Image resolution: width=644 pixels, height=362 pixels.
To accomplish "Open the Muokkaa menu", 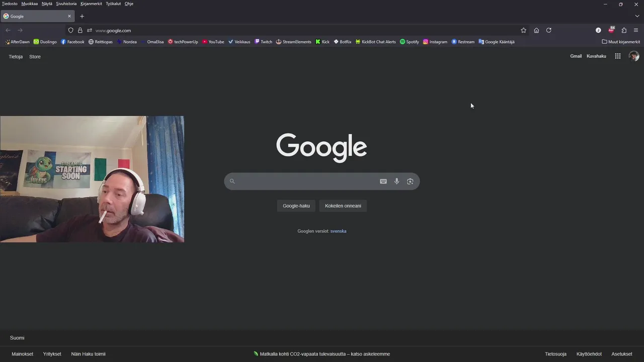I will coord(30,4).
